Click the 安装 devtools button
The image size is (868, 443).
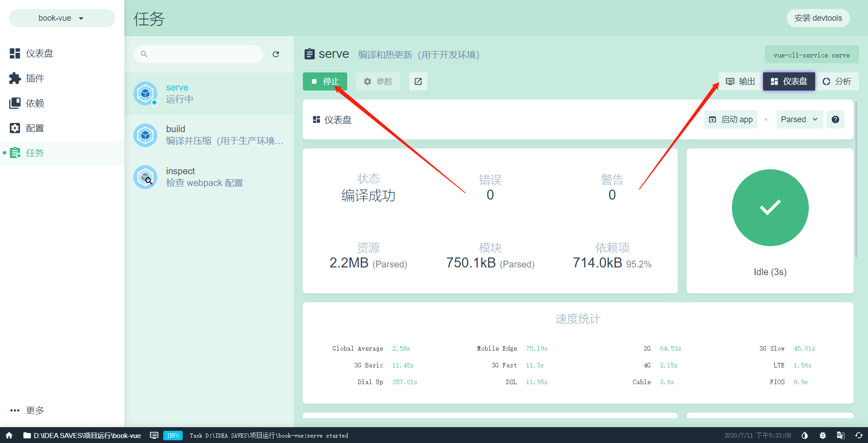[x=818, y=18]
